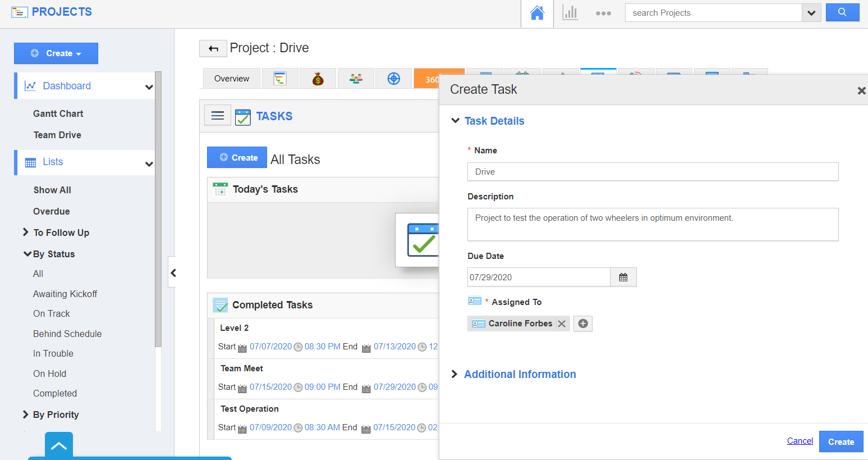
Task: Click the task Name input field
Action: coord(653,172)
